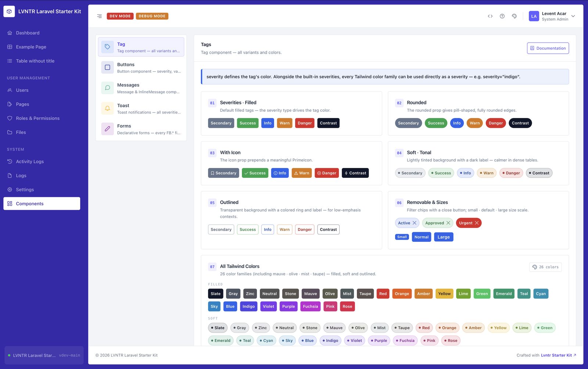Select the Components sidebar item

click(x=42, y=204)
